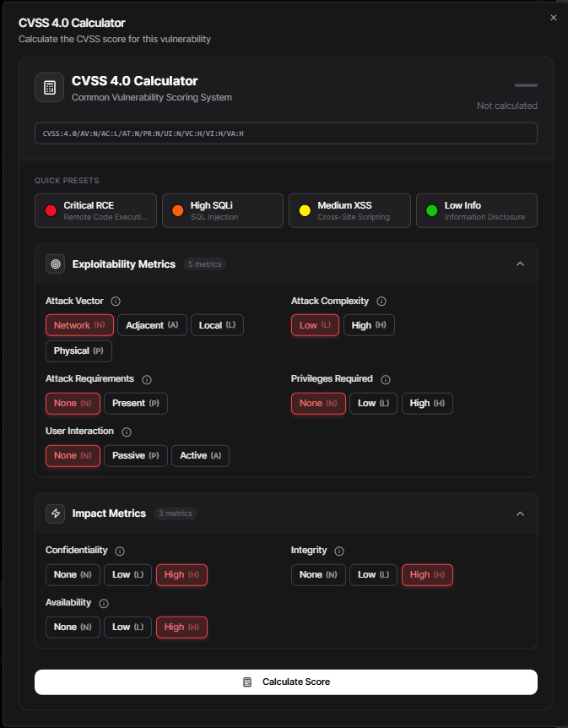
Task: Select Local for Attack Vector
Action: click(x=217, y=325)
